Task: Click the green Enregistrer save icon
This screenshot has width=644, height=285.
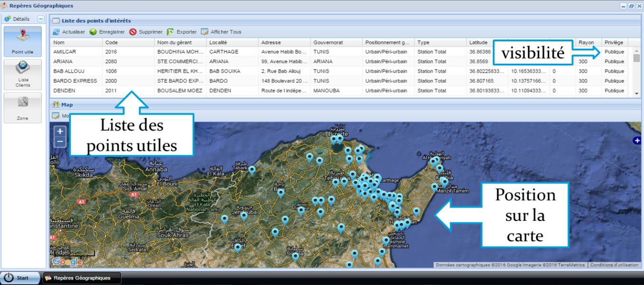Action: tap(93, 32)
